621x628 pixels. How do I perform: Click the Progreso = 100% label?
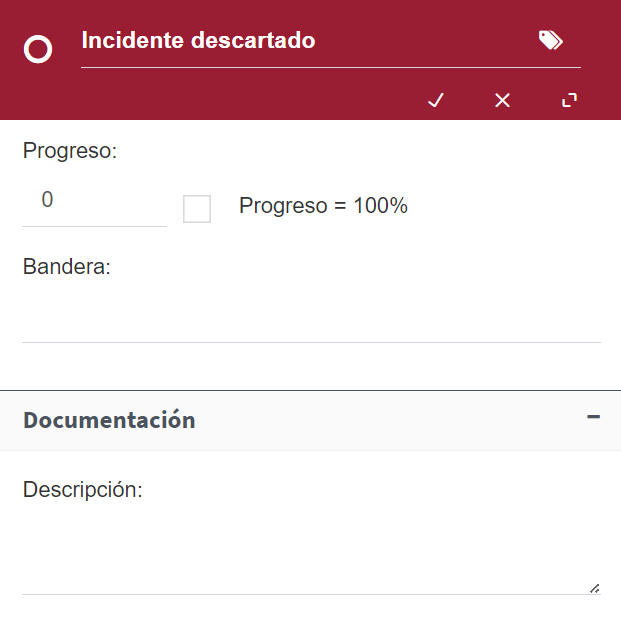pyautogui.click(x=323, y=206)
